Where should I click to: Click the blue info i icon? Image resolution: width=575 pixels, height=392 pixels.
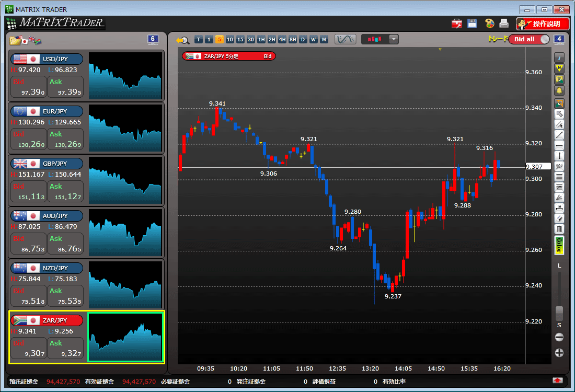[559, 57]
